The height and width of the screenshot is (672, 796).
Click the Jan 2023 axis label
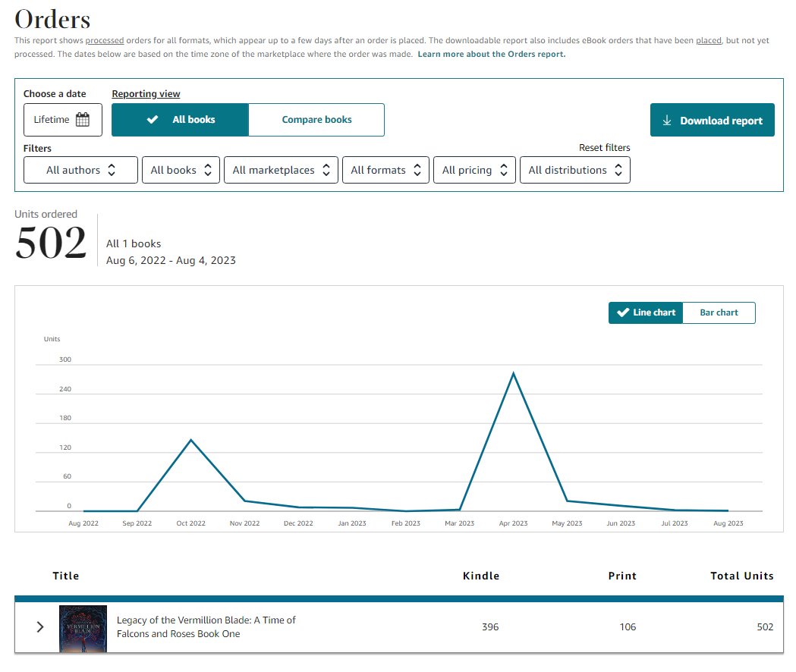352,523
